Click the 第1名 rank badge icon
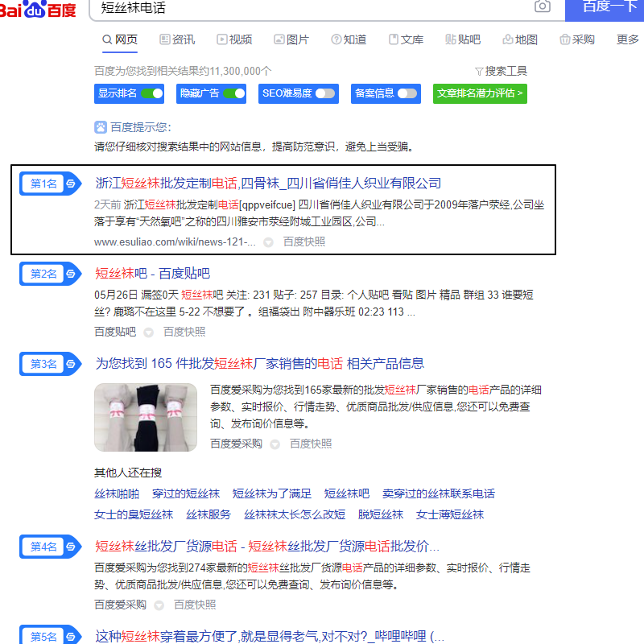Image resolution: width=644 pixels, height=644 pixels. tap(51, 184)
